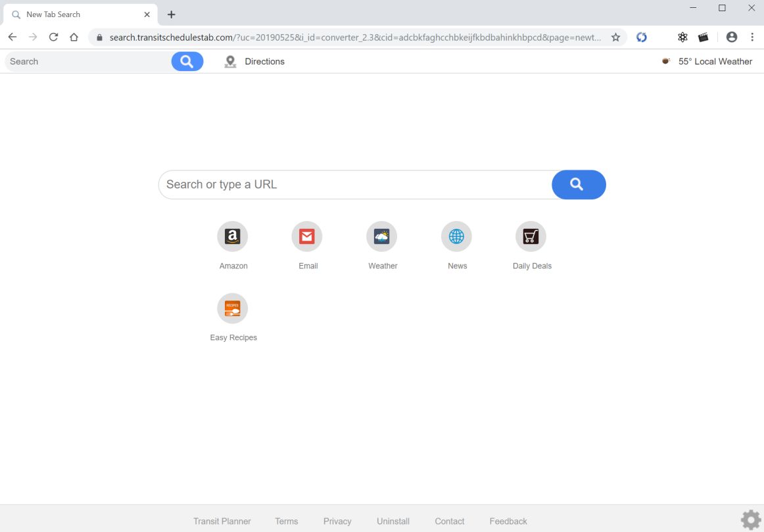Open the Email shortcut icon

pos(307,235)
